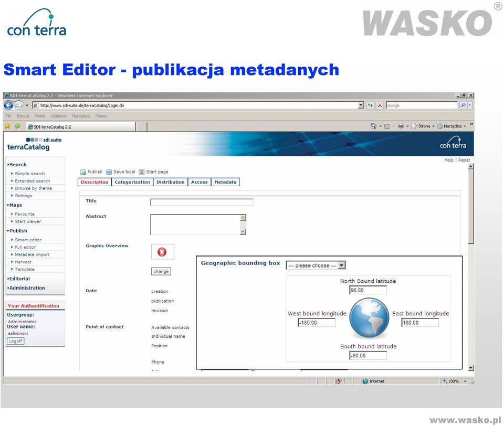Switch to the Access tab
The width and height of the screenshot is (504, 426).
(x=199, y=182)
